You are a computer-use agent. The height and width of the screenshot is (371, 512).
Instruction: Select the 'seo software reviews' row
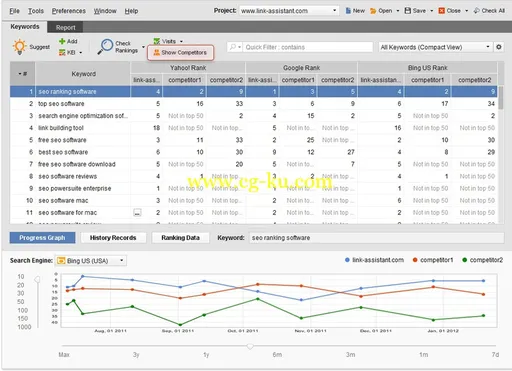[254, 176]
